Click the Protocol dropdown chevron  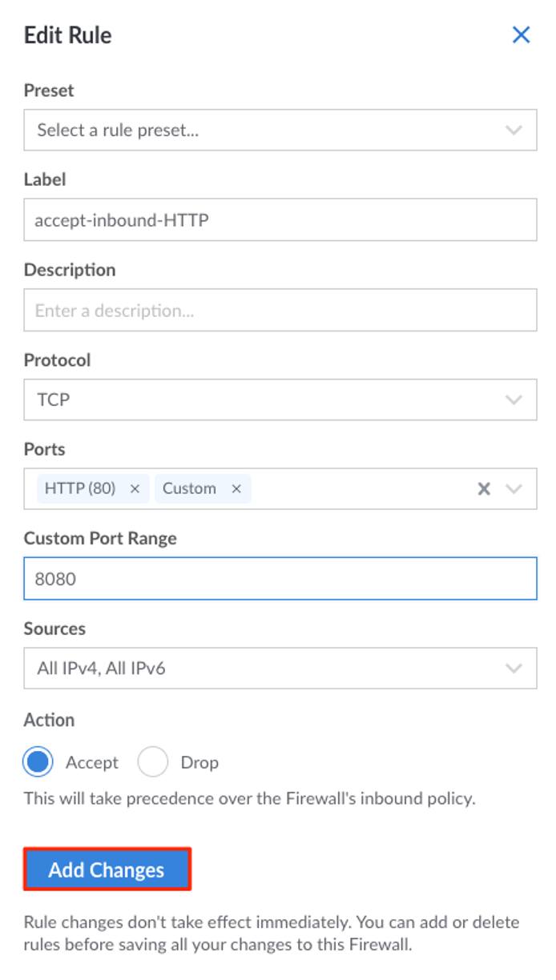(515, 399)
